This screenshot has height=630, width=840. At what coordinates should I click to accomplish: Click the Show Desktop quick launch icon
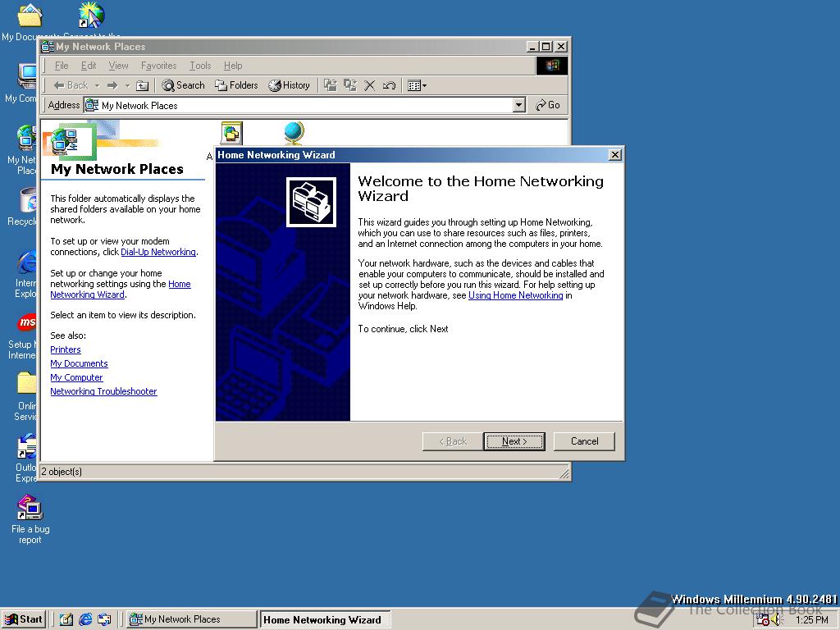(66, 619)
